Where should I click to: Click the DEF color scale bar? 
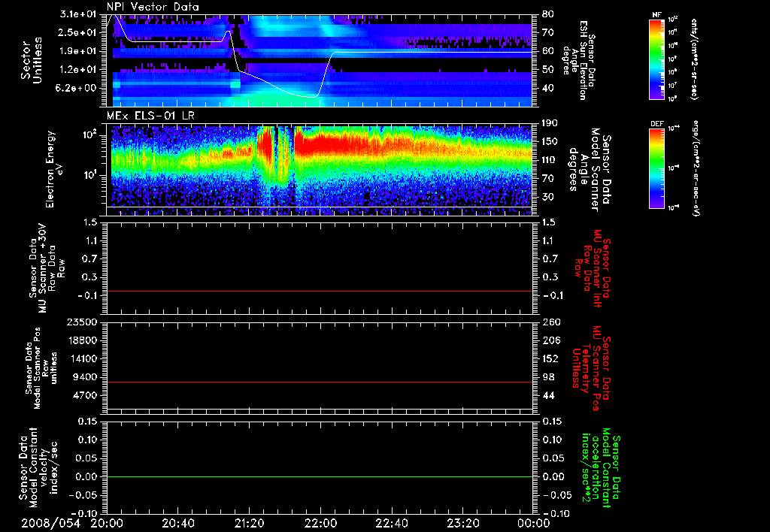coord(656,168)
